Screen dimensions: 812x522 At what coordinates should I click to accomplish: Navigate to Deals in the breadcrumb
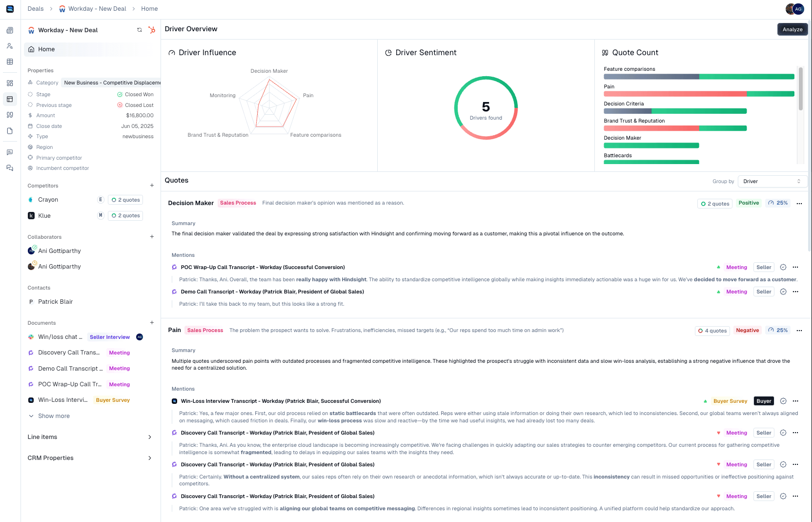click(x=35, y=8)
